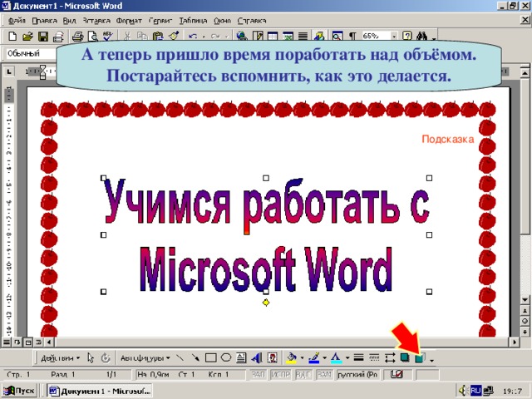Open the Shadow settings button
The image size is (532, 399).
(405, 357)
